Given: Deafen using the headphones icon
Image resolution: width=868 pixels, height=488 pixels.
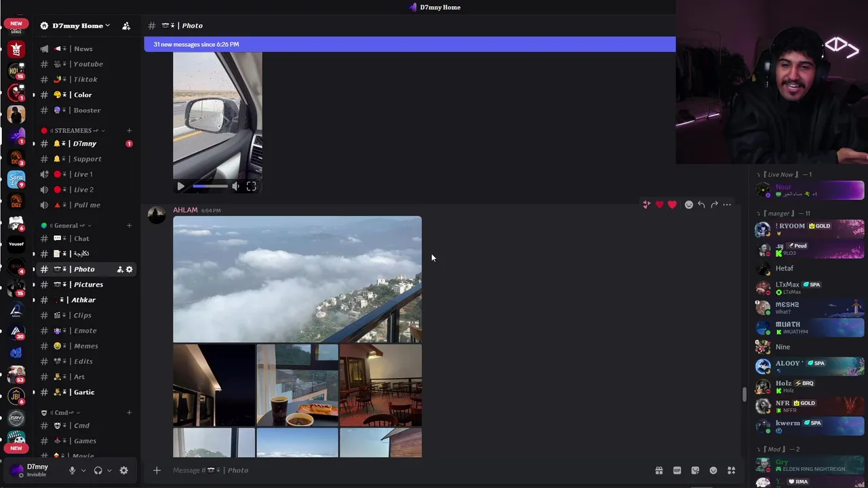Looking at the screenshot, I should click(98, 470).
